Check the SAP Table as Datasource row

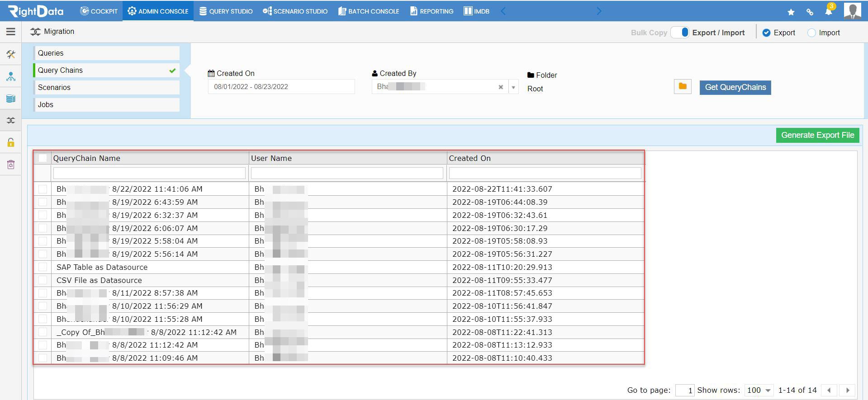coord(43,267)
